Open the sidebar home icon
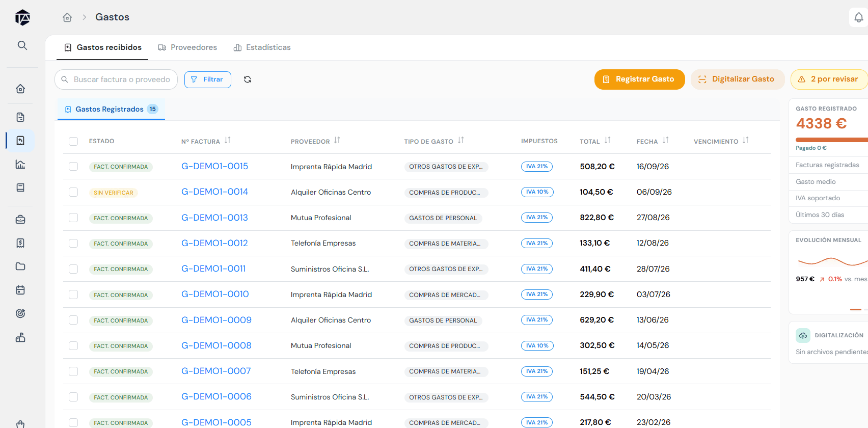The image size is (868, 428). pos(20,89)
